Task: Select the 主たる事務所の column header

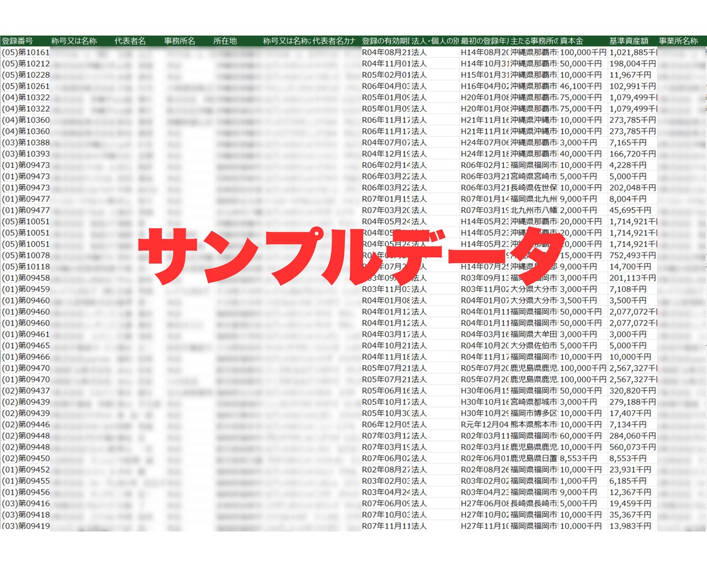Action: [534, 41]
